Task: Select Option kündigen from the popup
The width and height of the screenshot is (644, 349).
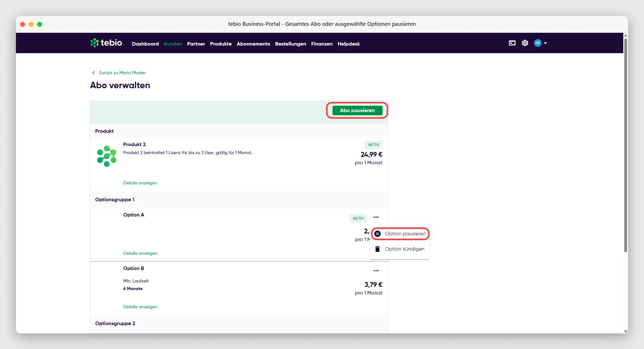Action: point(400,249)
